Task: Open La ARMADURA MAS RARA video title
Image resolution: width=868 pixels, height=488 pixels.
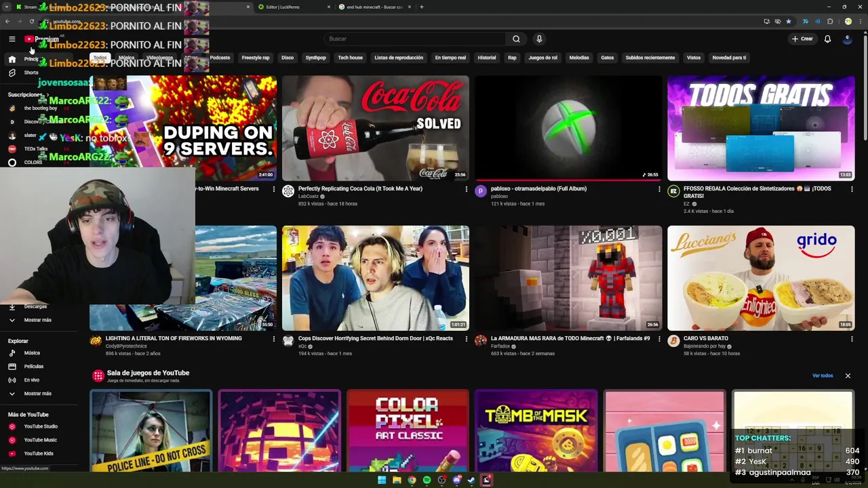Action: pos(570,338)
